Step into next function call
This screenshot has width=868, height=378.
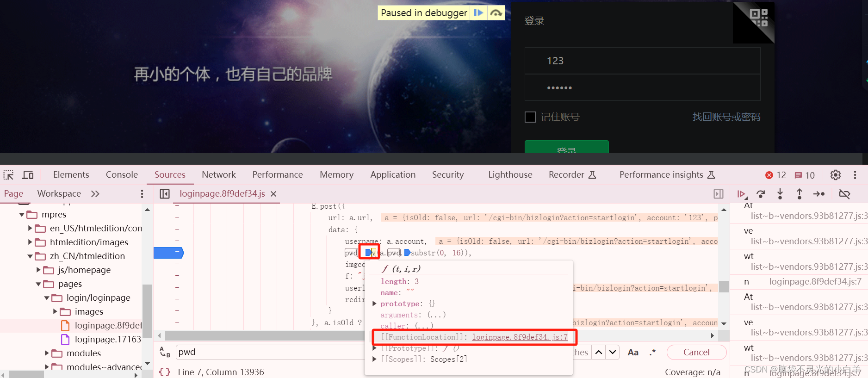[780, 194]
